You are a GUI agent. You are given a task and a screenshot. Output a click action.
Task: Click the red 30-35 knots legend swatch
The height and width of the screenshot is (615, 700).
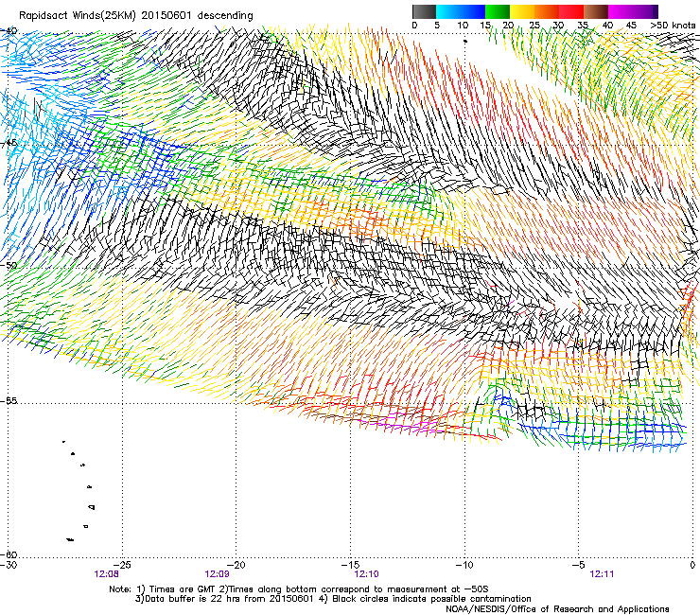coord(571,11)
